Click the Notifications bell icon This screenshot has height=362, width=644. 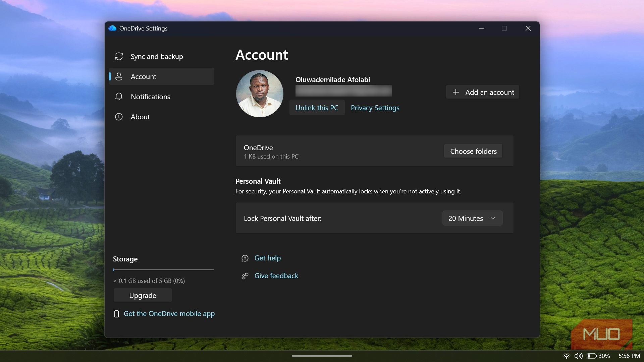(119, 97)
